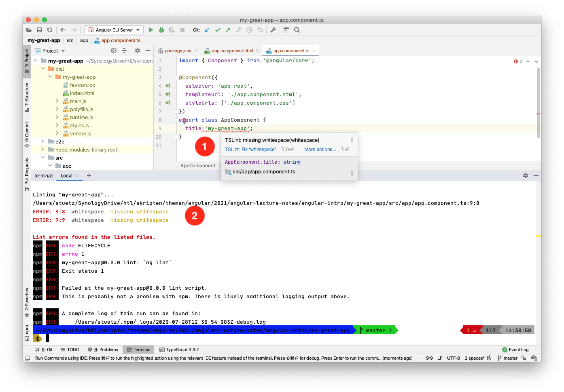The width and height of the screenshot is (564, 392).
Task: Roll back changes with undo icon
Action: (260, 30)
